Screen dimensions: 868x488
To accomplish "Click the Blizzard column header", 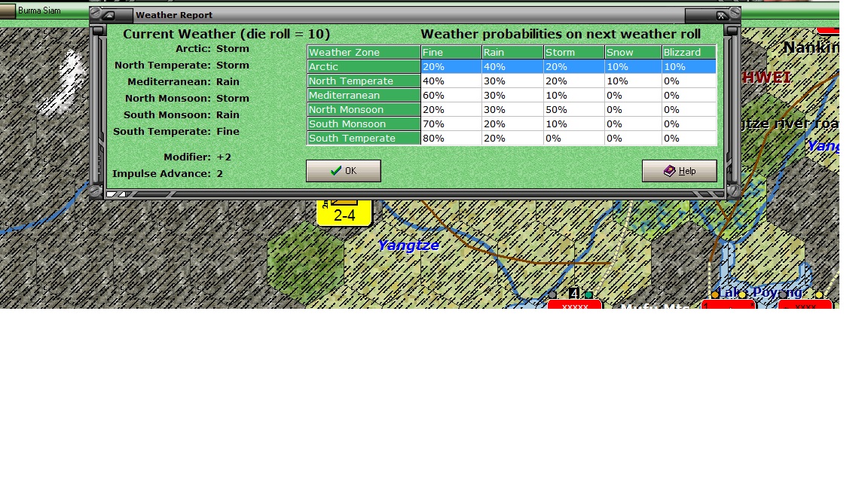I will 689,52.
